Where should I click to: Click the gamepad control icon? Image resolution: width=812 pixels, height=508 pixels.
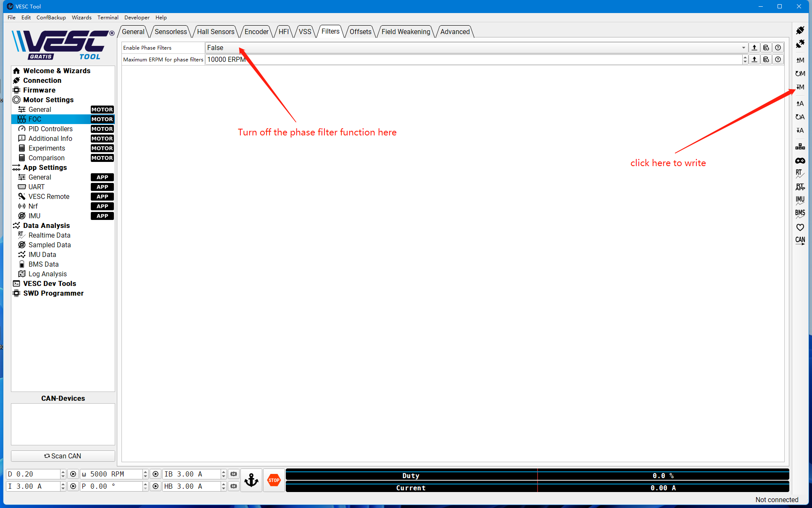click(800, 161)
